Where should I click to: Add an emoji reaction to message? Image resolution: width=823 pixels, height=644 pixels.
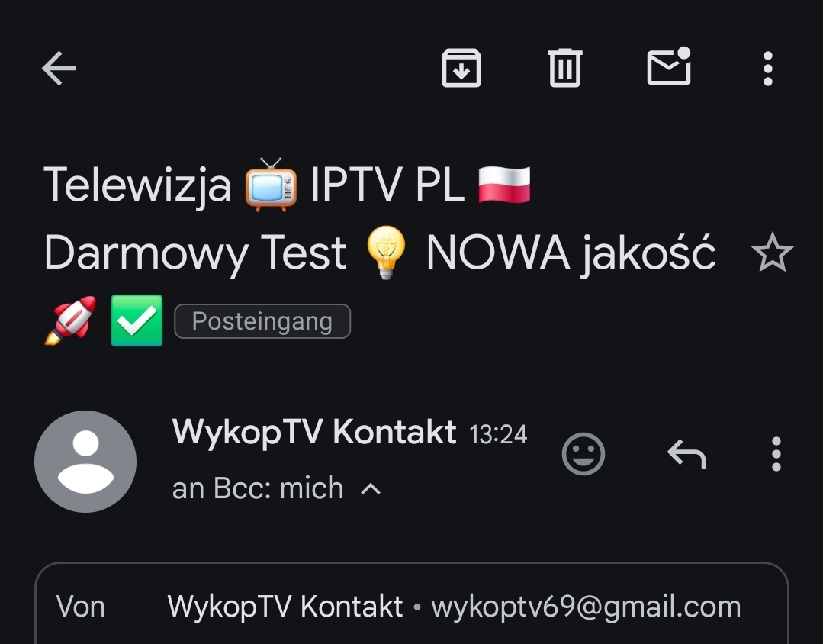coord(583,454)
